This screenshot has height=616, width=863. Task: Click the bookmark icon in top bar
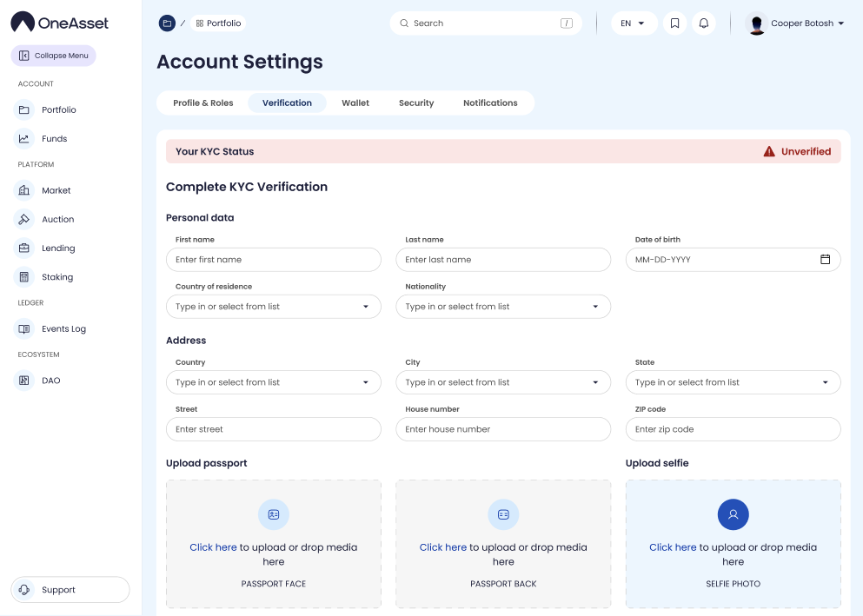[x=674, y=23]
